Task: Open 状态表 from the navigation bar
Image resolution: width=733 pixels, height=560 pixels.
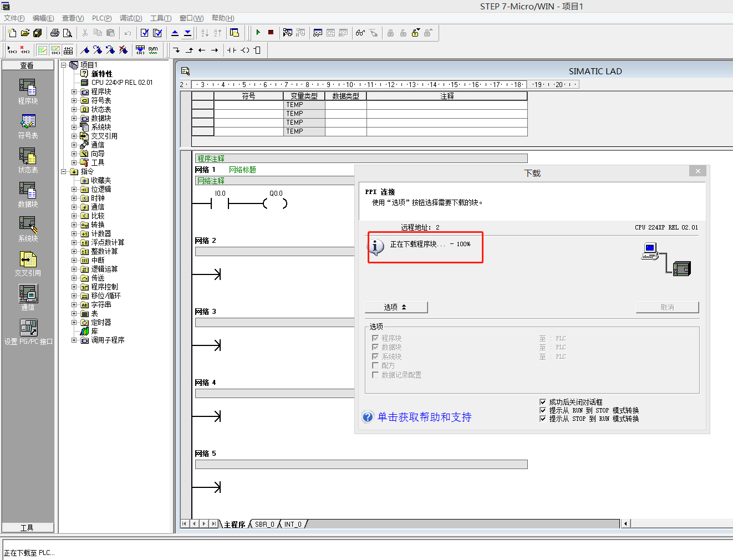Action: pos(28,160)
